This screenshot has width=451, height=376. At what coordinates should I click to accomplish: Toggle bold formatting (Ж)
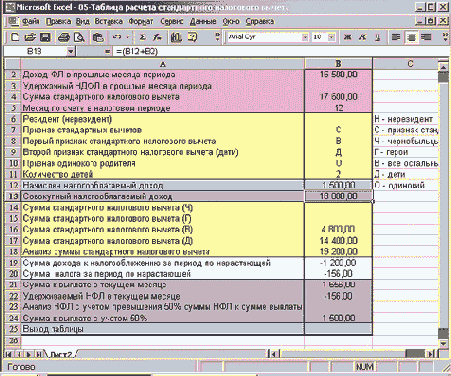tap(348, 37)
